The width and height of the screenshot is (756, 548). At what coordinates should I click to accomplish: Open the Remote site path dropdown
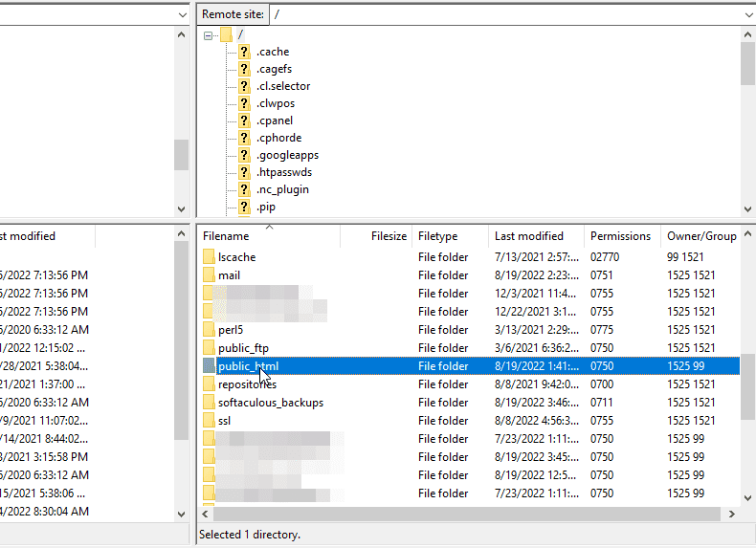click(x=747, y=15)
